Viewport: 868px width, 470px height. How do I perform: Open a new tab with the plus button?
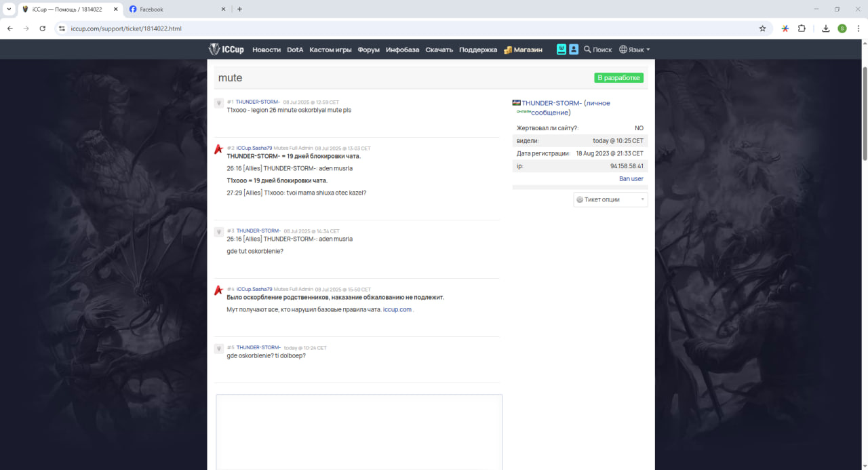point(239,9)
